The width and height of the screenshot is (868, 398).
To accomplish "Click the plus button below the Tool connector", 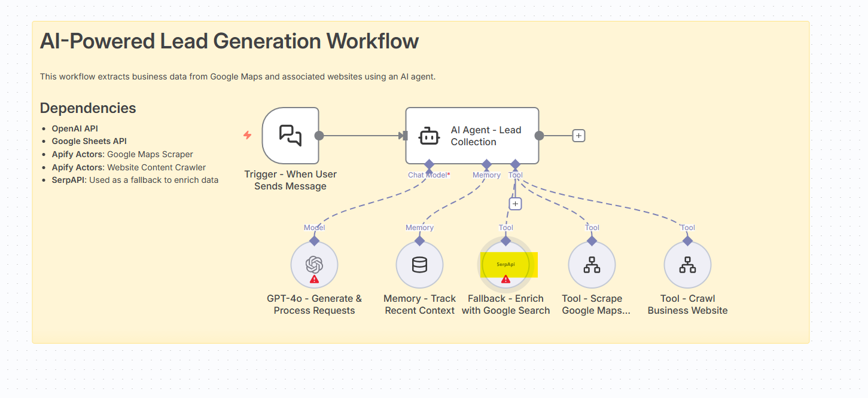I will (515, 203).
